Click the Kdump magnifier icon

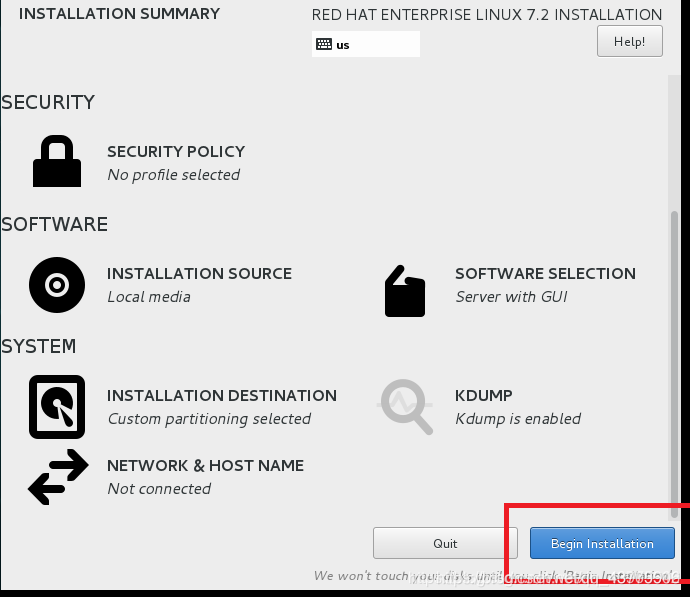point(406,407)
